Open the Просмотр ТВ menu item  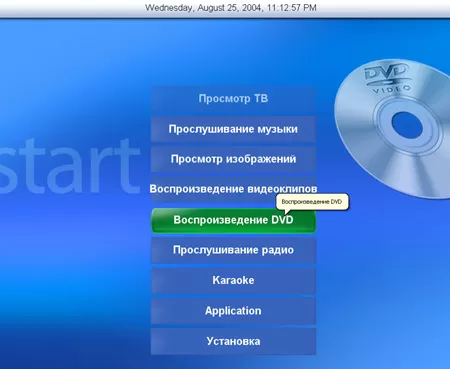click(233, 99)
